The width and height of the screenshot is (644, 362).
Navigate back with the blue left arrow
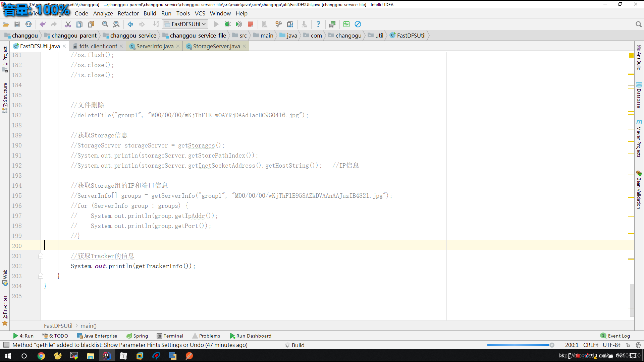tap(130, 24)
